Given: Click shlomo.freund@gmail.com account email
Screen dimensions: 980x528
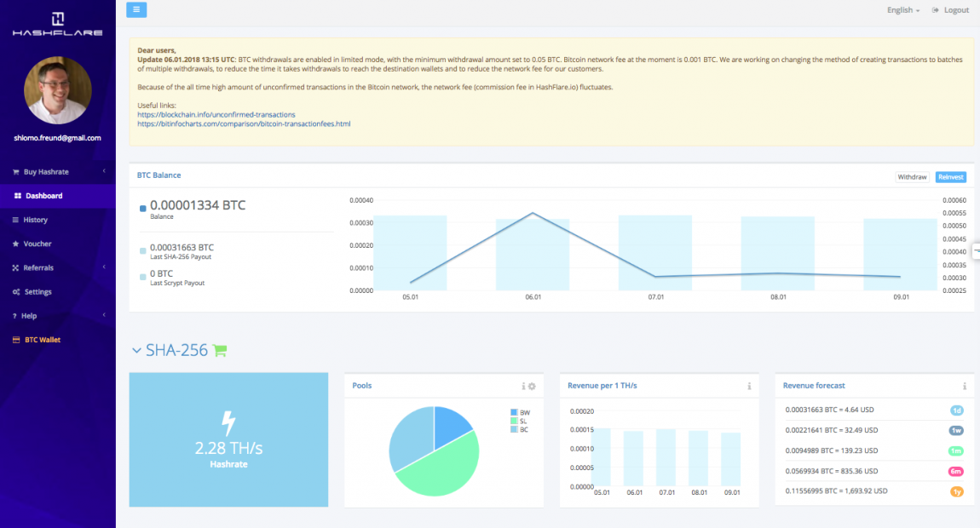Looking at the screenshot, I should [57, 138].
